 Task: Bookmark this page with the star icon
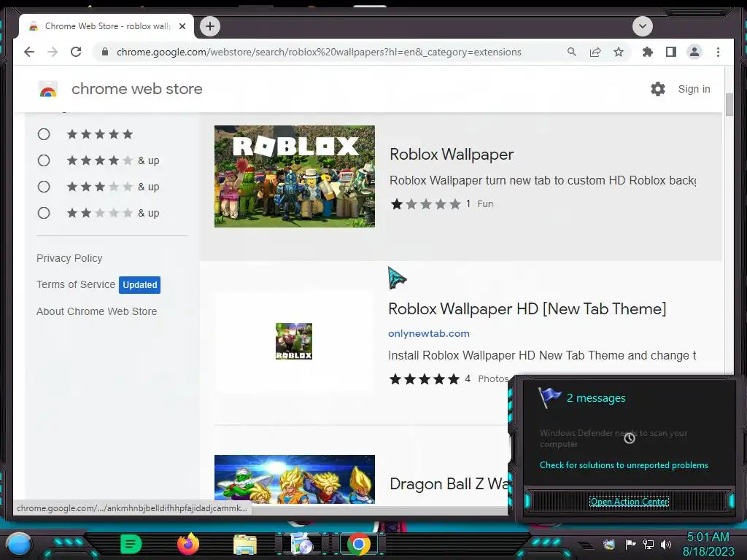pos(619,52)
